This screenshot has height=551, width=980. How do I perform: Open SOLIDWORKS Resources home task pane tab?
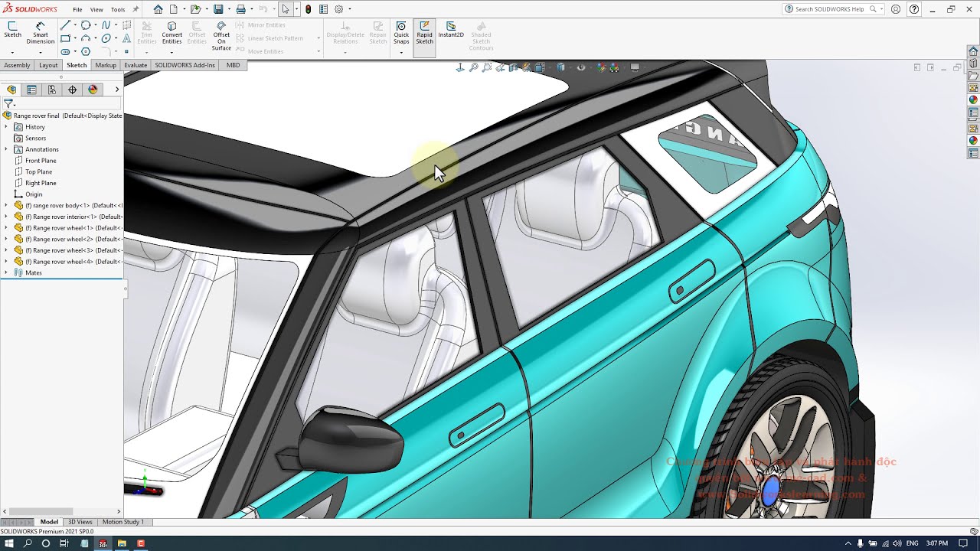[x=973, y=51]
